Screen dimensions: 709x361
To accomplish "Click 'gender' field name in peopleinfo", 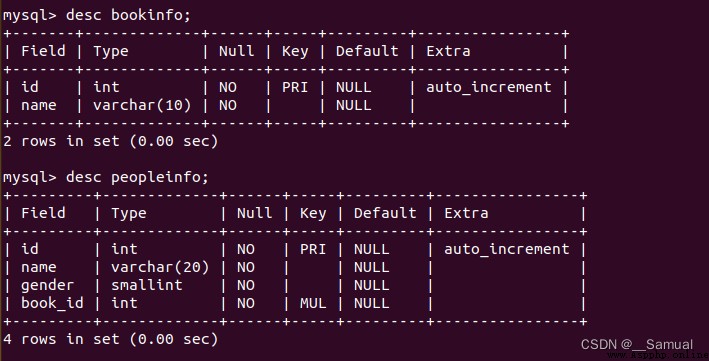I will pos(47,285).
